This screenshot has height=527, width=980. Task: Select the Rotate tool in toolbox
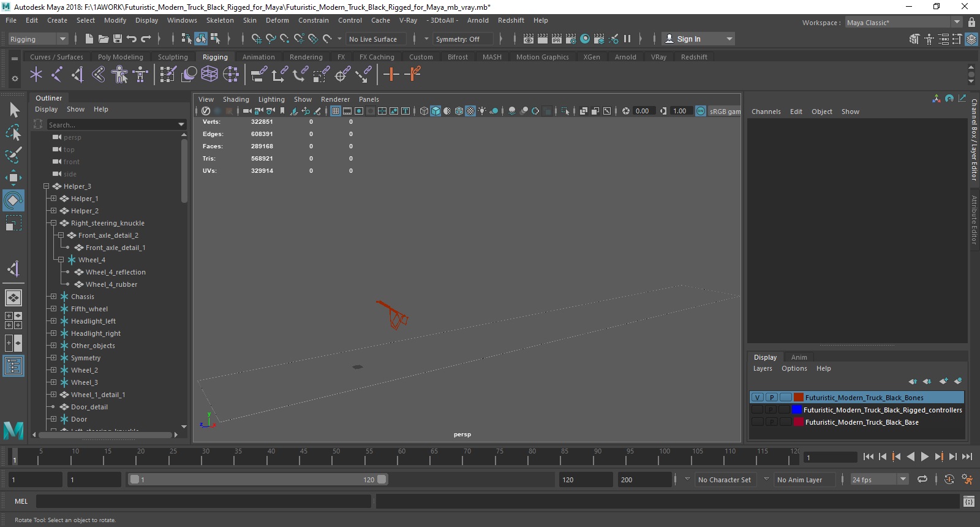pos(13,200)
